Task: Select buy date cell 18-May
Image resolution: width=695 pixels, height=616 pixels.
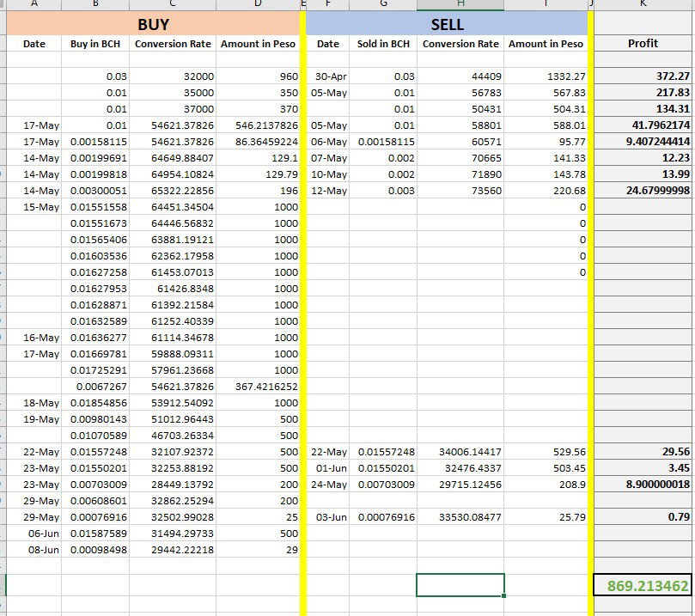Action: [x=34, y=403]
